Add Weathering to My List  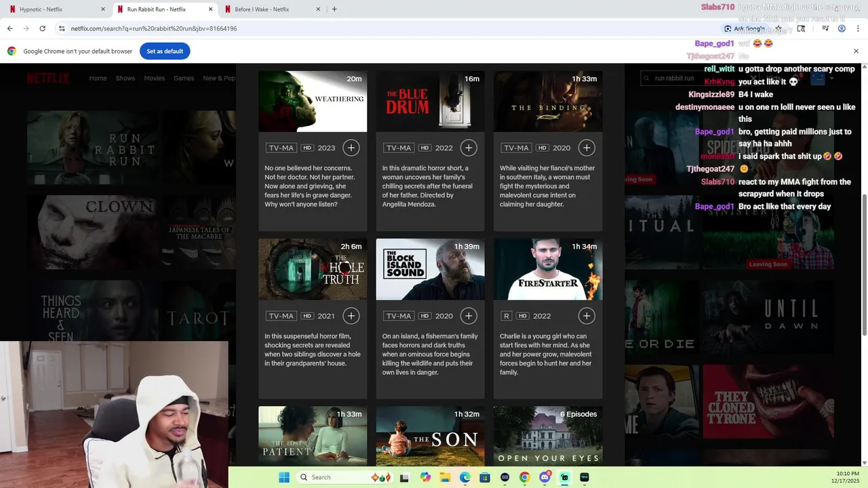coord(351,148)
